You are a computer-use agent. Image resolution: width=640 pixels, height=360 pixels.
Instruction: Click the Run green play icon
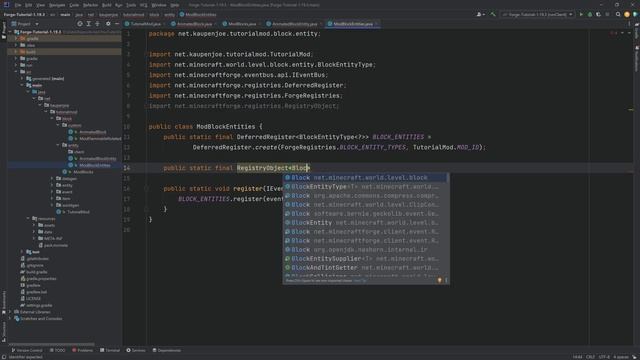581,14
